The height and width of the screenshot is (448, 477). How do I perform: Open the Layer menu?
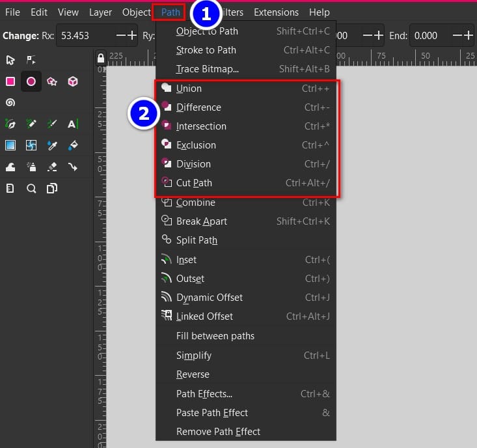pyautogui.click(x=100, y=12)
